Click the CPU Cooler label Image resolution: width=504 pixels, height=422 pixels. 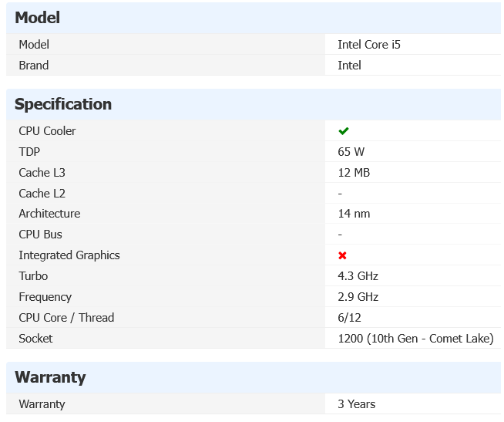(x=47, y=131)
